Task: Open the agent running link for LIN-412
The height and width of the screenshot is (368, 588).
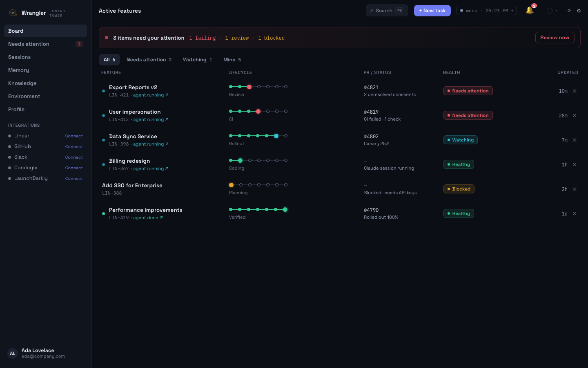Action: pyautogui.click(x=151, y=119)
